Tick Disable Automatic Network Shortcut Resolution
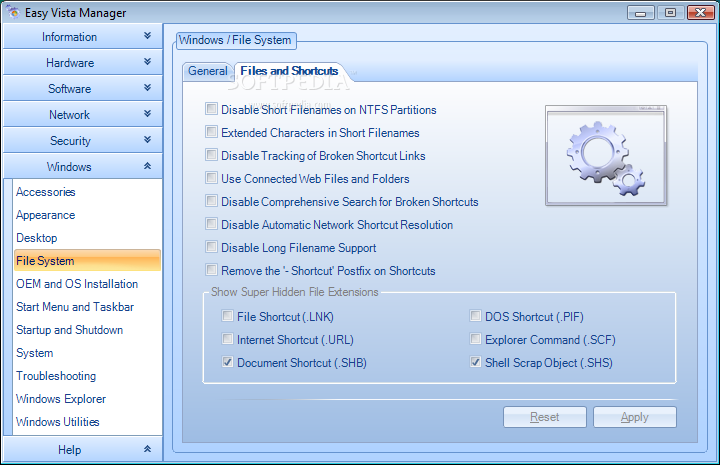The image size is (720, 465). 211,224
